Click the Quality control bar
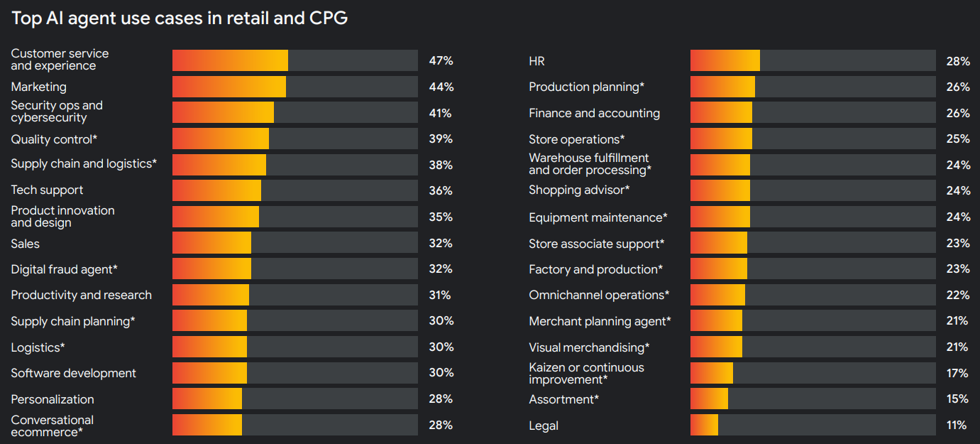The image size is (980, 444). tap(294, 139)
